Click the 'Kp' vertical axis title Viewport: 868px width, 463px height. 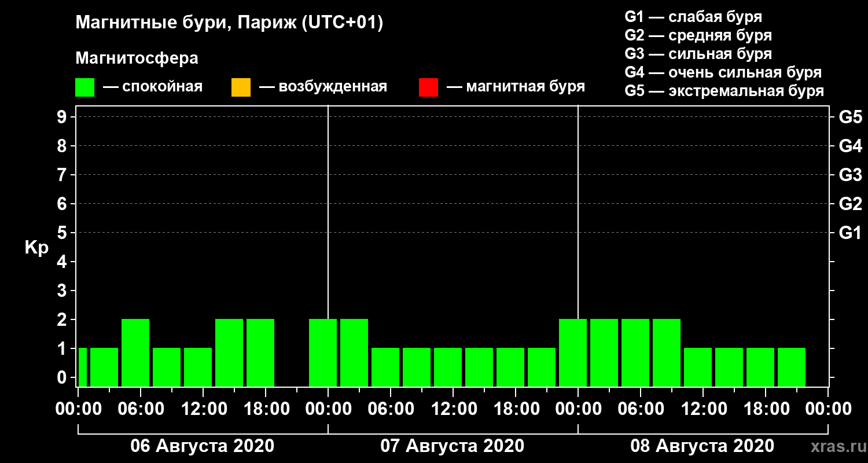tap(36, 248)
